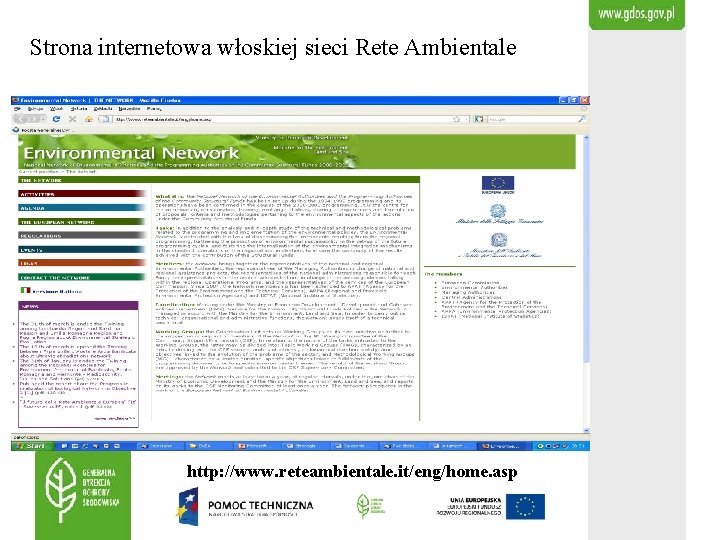The image size is (720, 540).
Task: Click the Italian flag icon for Versione Italiana
Action: click(25, 290)
